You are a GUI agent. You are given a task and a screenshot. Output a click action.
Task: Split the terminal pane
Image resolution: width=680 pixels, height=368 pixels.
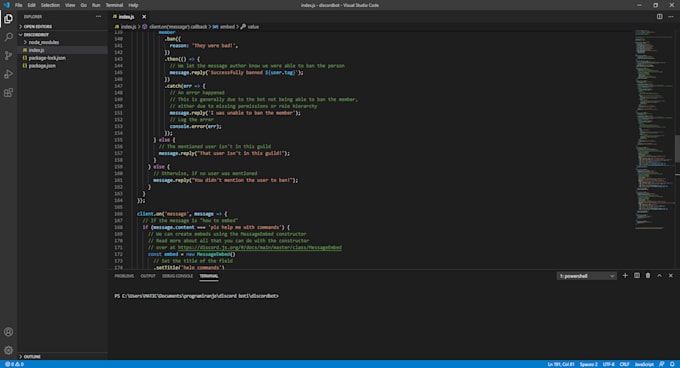pyautogui.click(x=637, y=276)
